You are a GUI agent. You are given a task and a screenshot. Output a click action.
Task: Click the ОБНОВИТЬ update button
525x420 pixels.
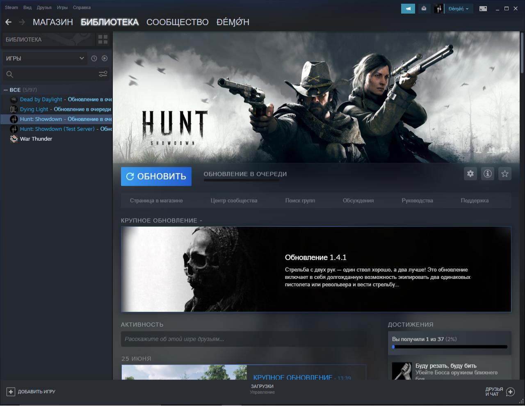click(x=156, y=176)
